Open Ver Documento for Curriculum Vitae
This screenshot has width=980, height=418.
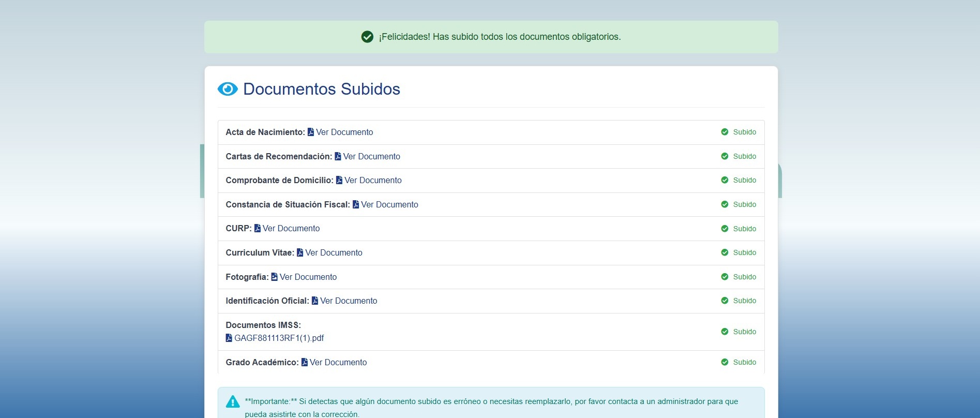(334, 253)
